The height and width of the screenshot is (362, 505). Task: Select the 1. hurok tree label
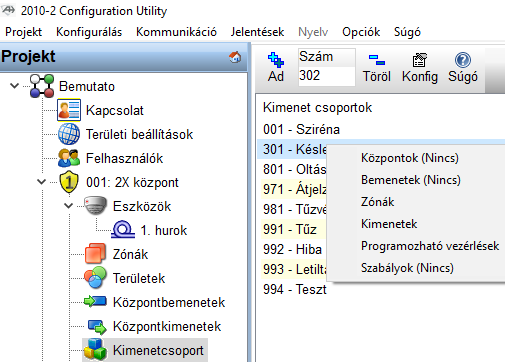pos(164,230)
